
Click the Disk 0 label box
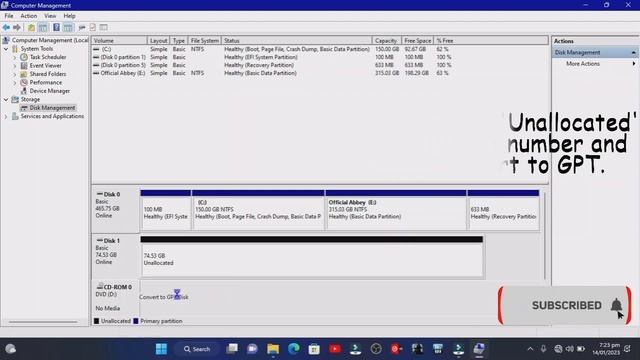pyautogui.click(x=116, y=210)
